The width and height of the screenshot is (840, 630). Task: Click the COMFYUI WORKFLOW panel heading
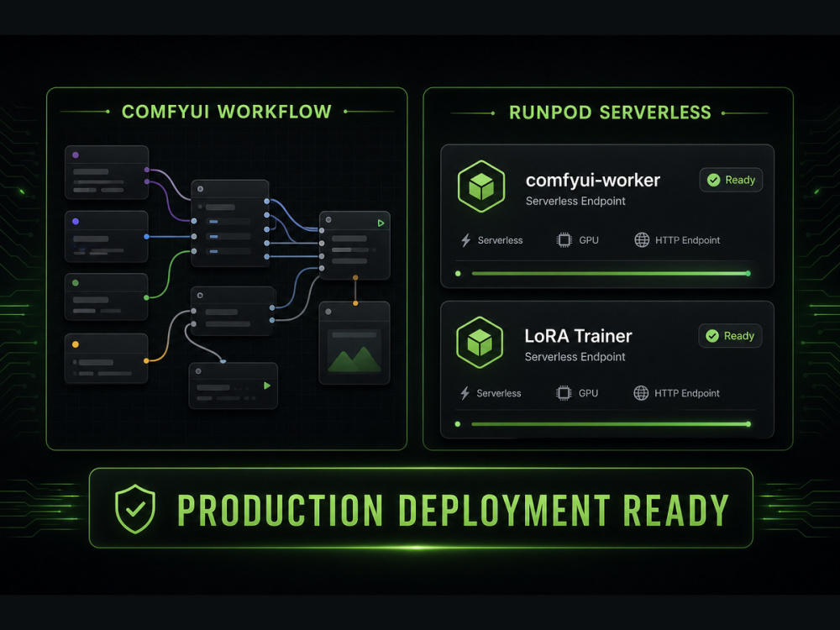(x=227, y=112)
